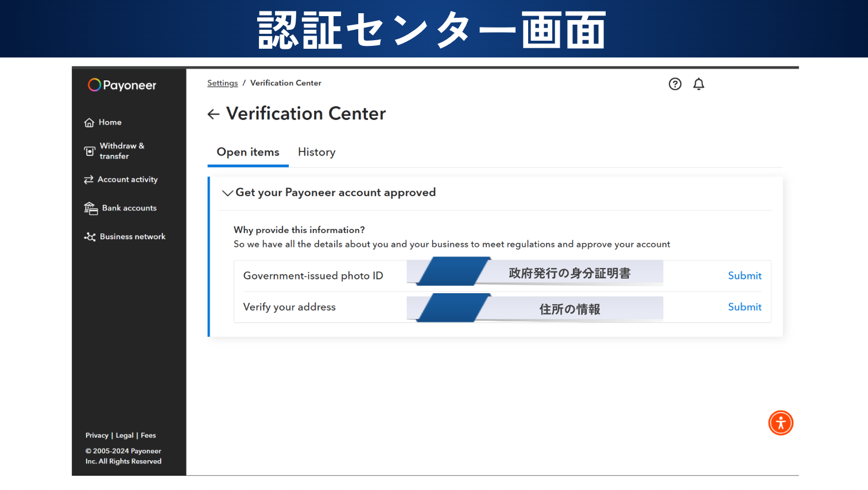The image size is (868, 490).
Task: Open Withdraw & transfer from its sidebar icon
Action: 90,151
